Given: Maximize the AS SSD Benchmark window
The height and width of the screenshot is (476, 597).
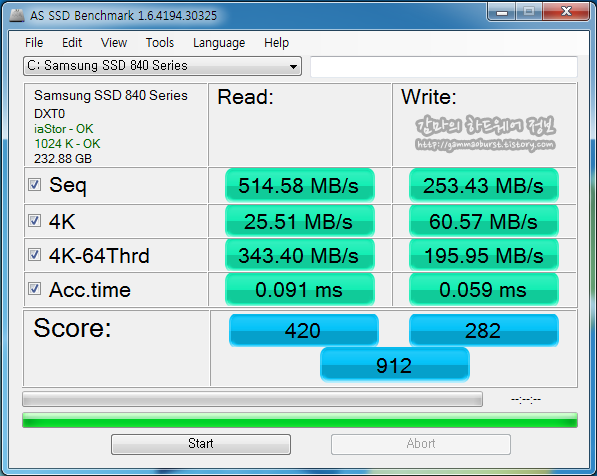Looking at the screenshot, I should (x=529, y=12).
